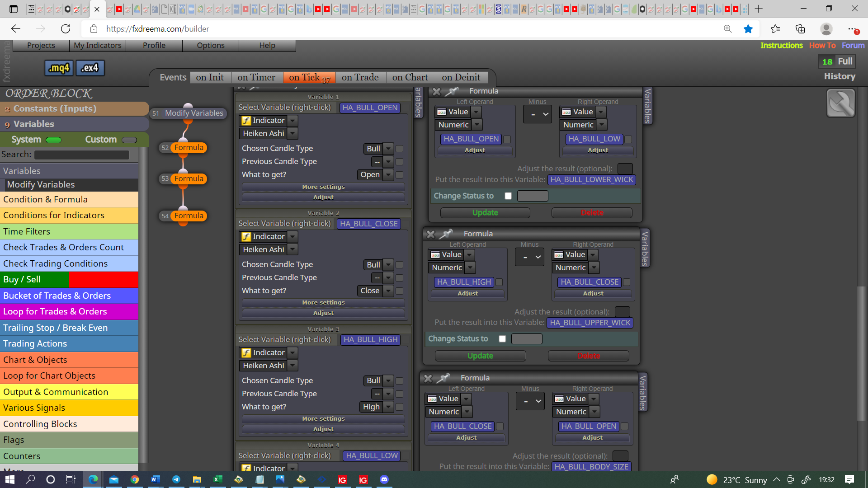Click Update in the first Formula panel
Screen dimensions: 868x488
click(x=485, y=213)
